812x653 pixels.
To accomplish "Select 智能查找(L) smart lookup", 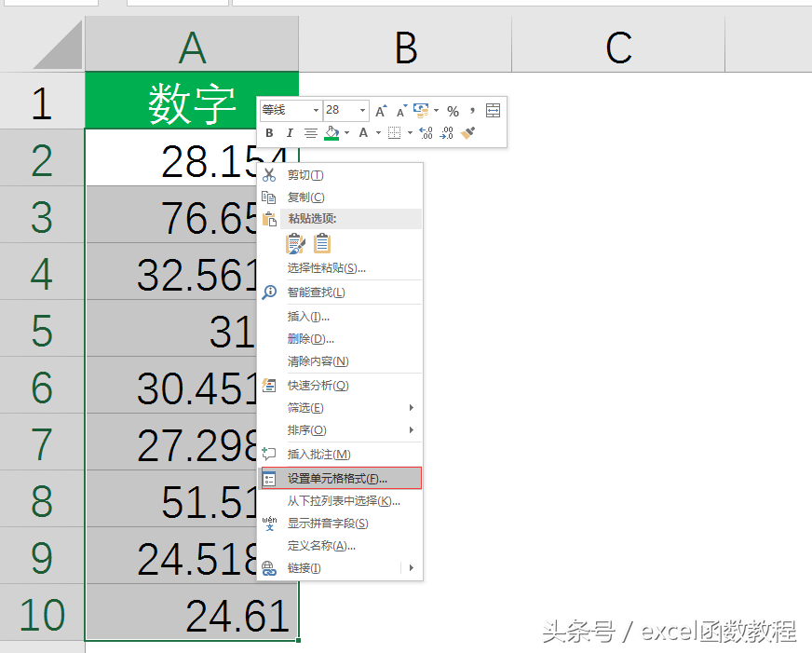I will (340, 292).
